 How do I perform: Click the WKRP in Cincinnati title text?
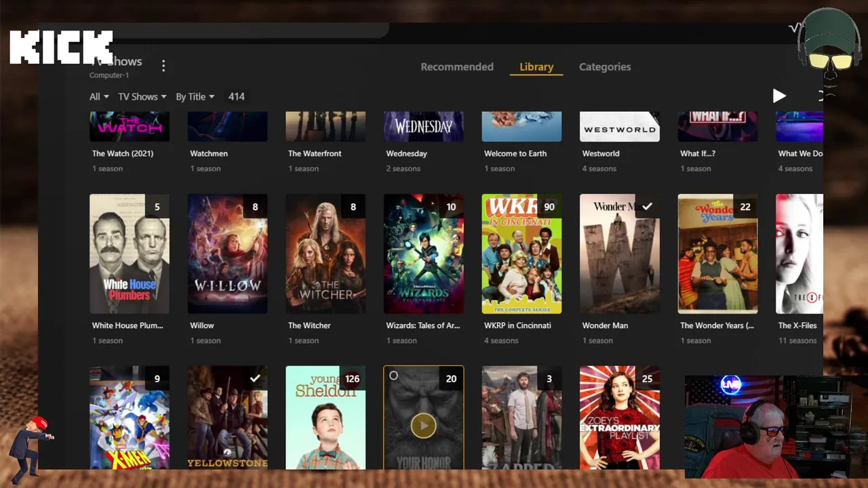(x=517, y=326)
